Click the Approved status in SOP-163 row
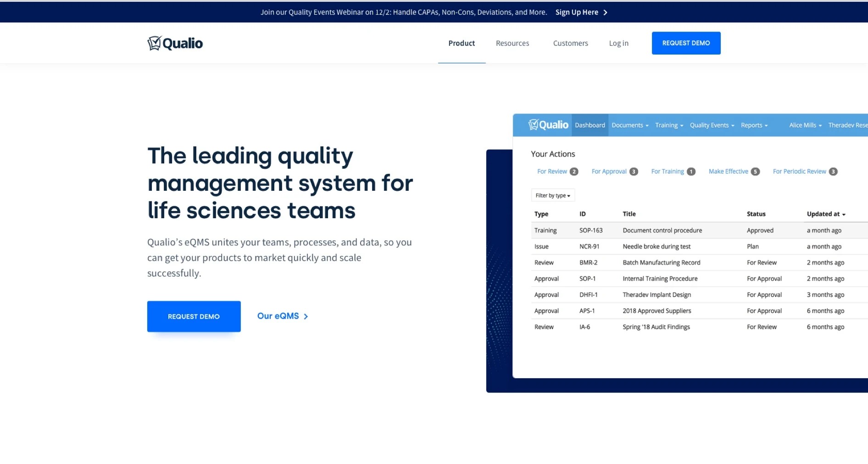This screenshot has width=868, height=464. coord(760,231)
